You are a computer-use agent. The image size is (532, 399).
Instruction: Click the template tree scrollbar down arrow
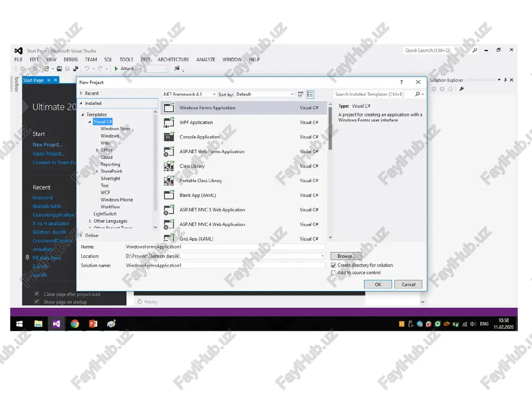pyautogui.click(x=155, y=228)
